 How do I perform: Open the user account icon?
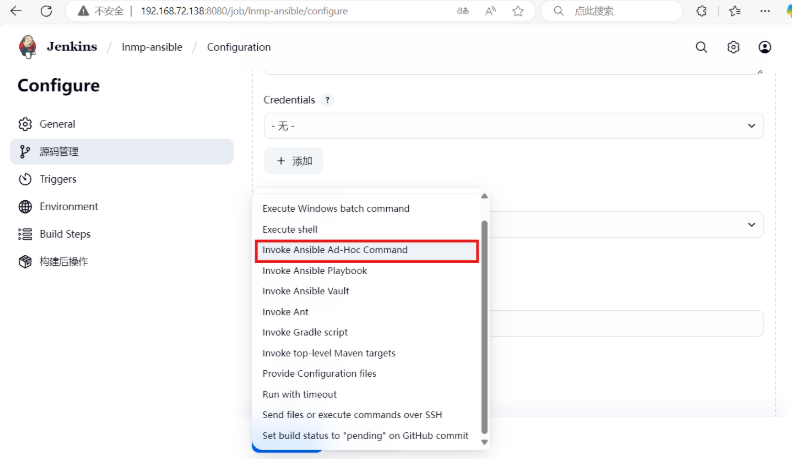[765, 47]
